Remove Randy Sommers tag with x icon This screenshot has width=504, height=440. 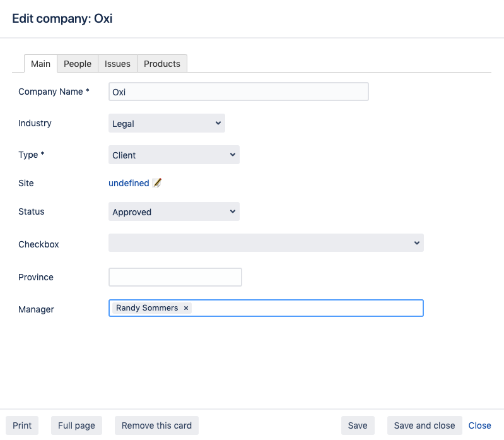[x=186, y=308]
